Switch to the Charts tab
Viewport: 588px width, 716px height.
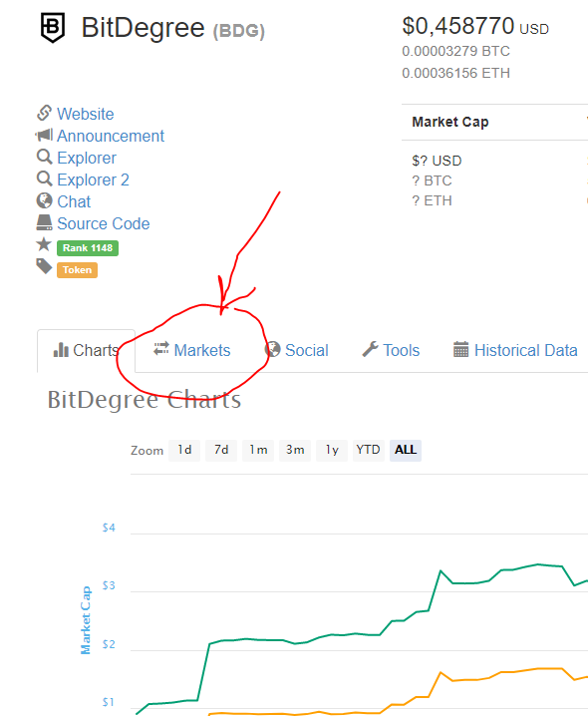click(87, 350)
